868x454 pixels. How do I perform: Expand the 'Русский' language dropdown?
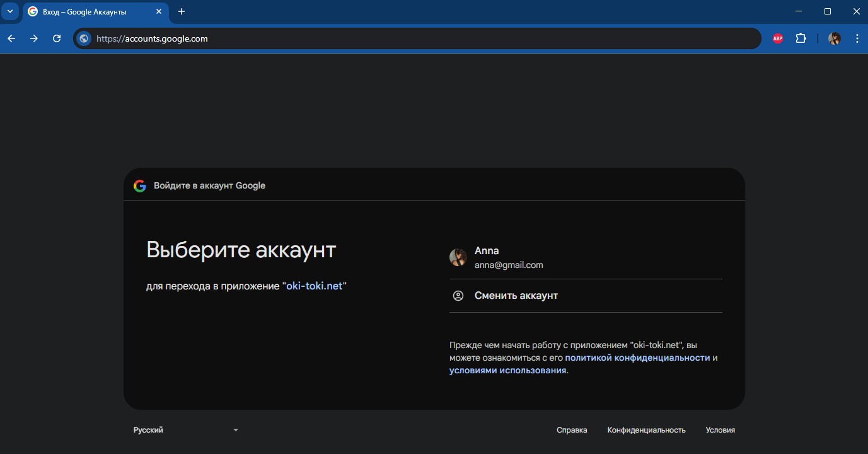click(x=186, y=430)
